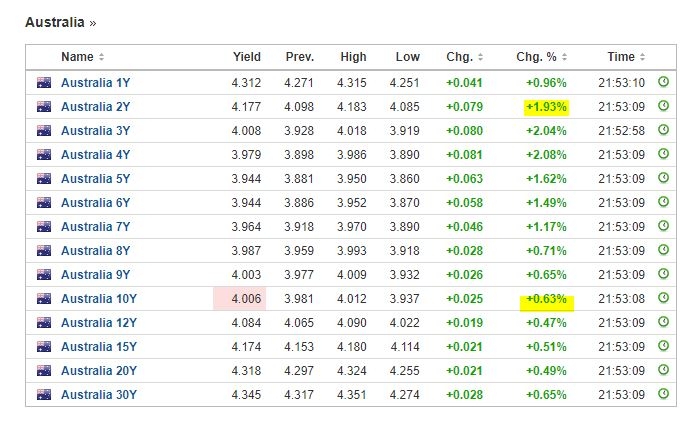Click the clock icon in Australia 5Y row

click(x=664, y=178)
